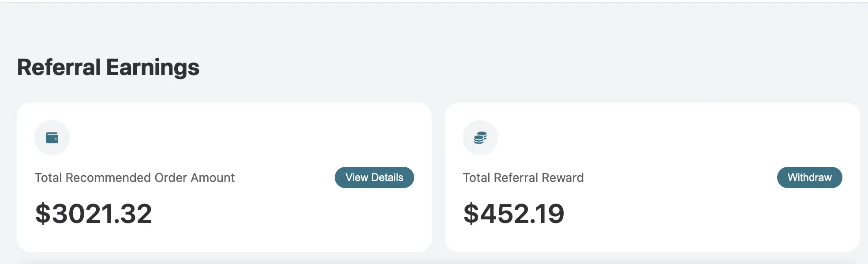Click the $452.19 referral reward value
The image size is (868, 264).
coord(514,214)
